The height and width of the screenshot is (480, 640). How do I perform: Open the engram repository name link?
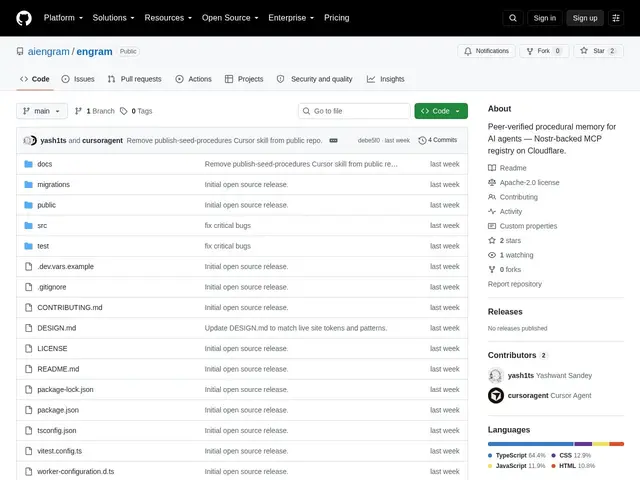point(94,51)
